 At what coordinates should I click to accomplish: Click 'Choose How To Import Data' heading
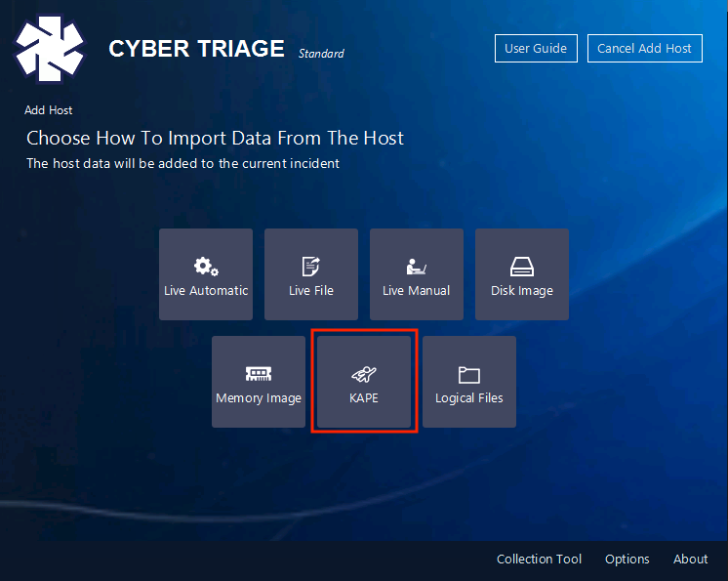pos(215,139)
